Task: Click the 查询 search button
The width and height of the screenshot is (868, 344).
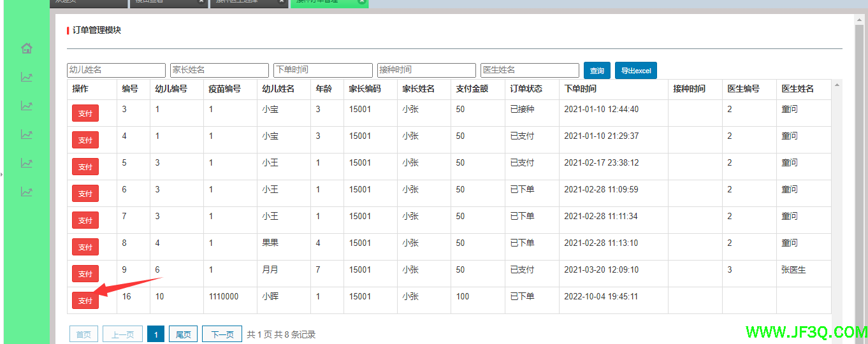Action: (597, 71)
